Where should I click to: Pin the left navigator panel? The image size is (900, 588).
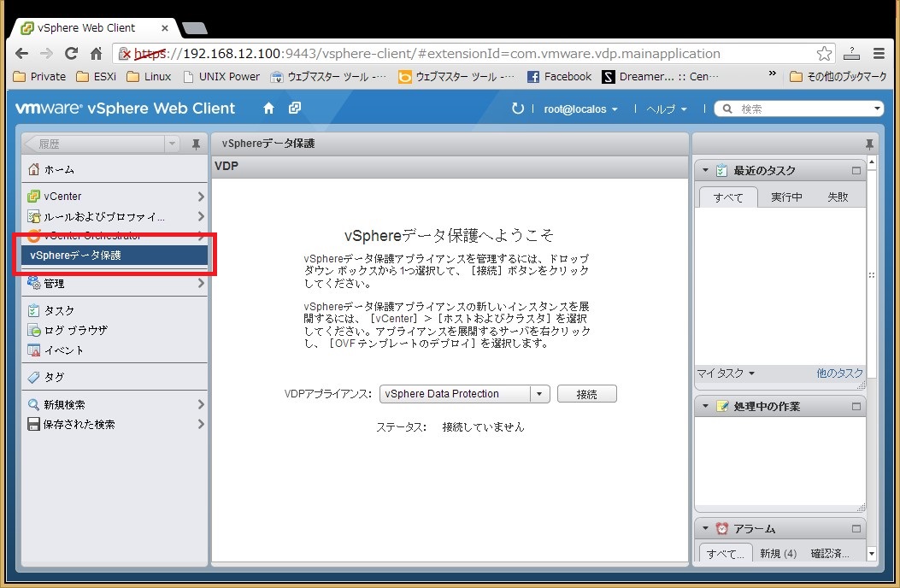(x=196, y=144)
